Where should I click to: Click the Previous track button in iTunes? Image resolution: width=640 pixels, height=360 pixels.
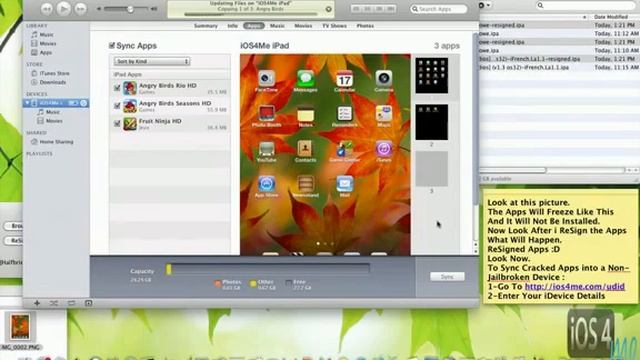pos(47,9)
